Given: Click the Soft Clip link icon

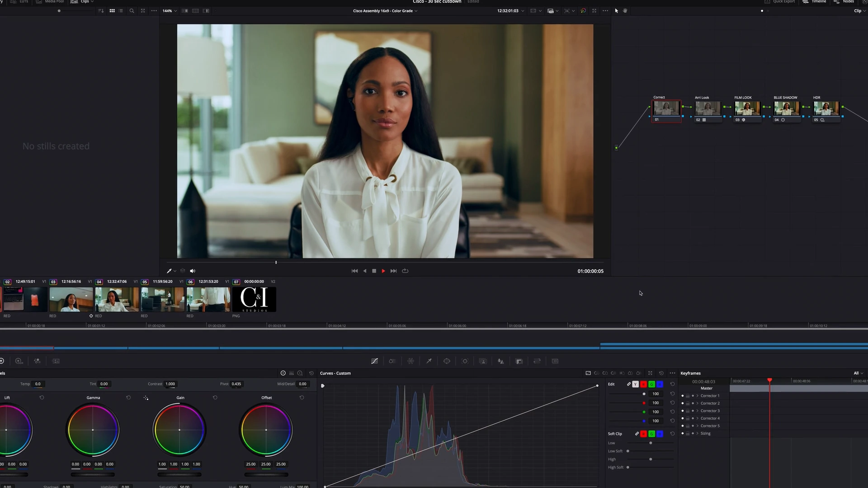Looking at the screenshot, I should click(637, 434).
